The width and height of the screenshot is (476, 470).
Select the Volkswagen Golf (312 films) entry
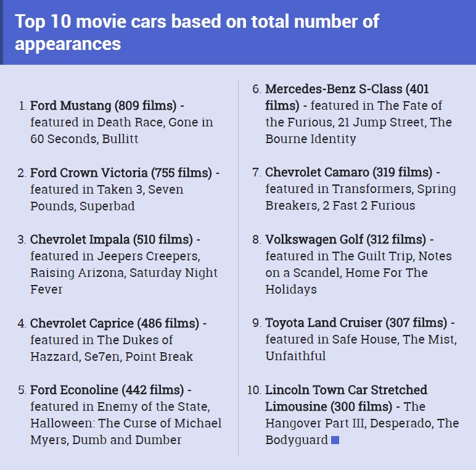[345, 239]
